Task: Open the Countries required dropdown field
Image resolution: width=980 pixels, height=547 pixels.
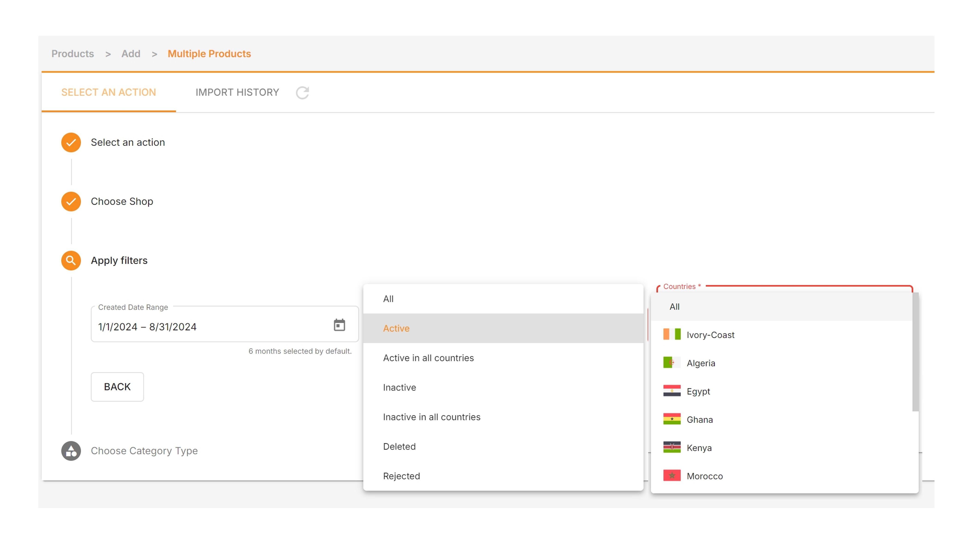Action: coord(784,288)
